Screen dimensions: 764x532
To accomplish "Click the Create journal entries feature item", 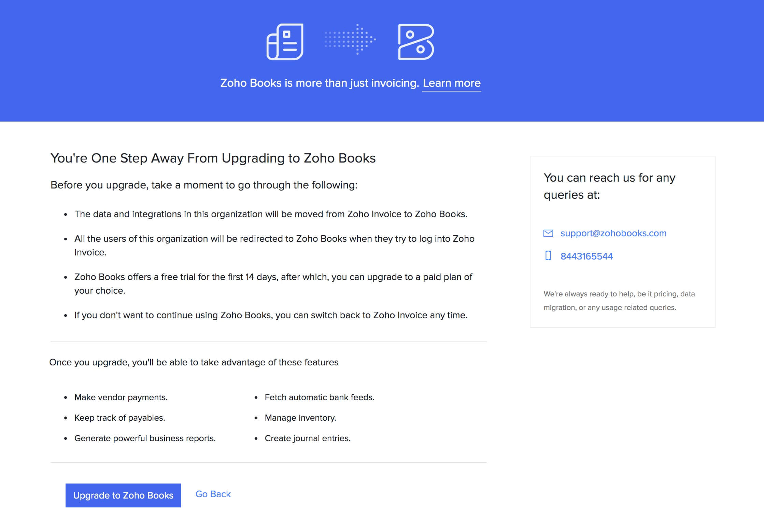I will [x=307, y=438].
